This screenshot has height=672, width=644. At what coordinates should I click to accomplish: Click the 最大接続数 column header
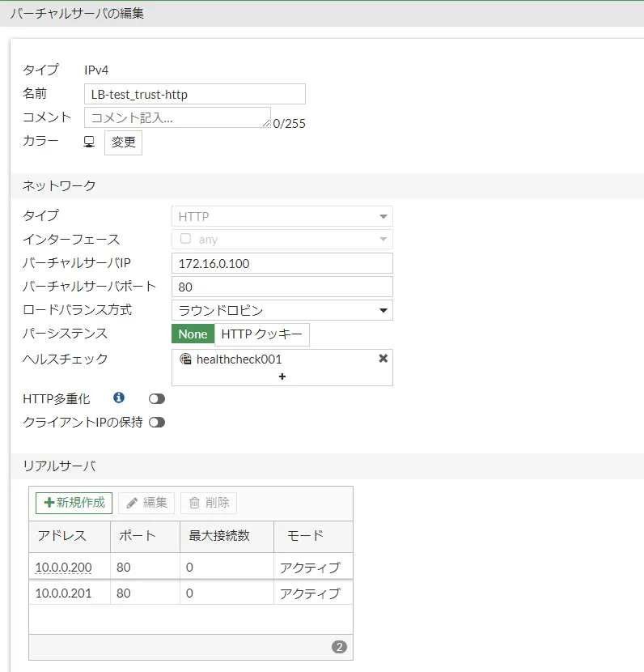click(227, 537)
